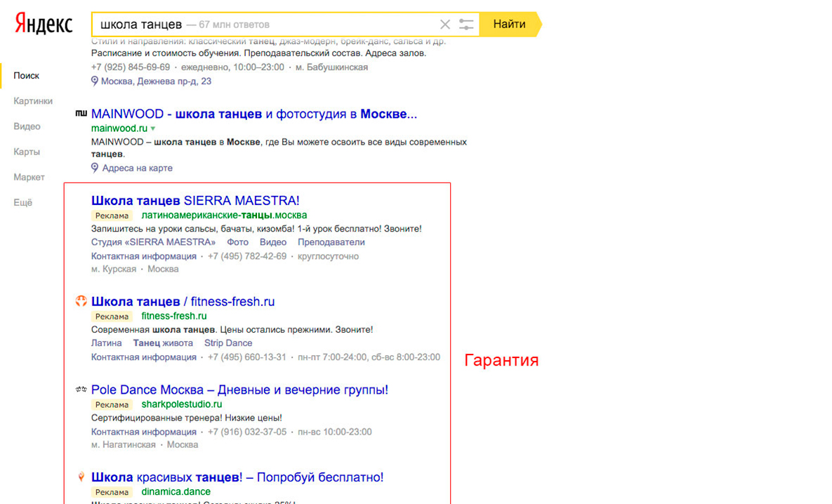Image resolution: width=832 pixels, height=504 pixels.
Task: Open the Преподаватели sitelink
Action: coord(331,242)
